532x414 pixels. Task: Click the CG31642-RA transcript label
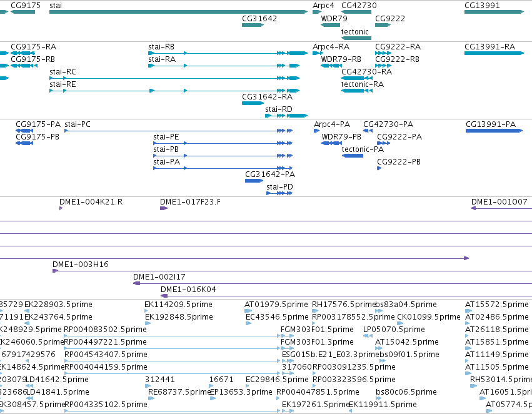pos(267,97)
